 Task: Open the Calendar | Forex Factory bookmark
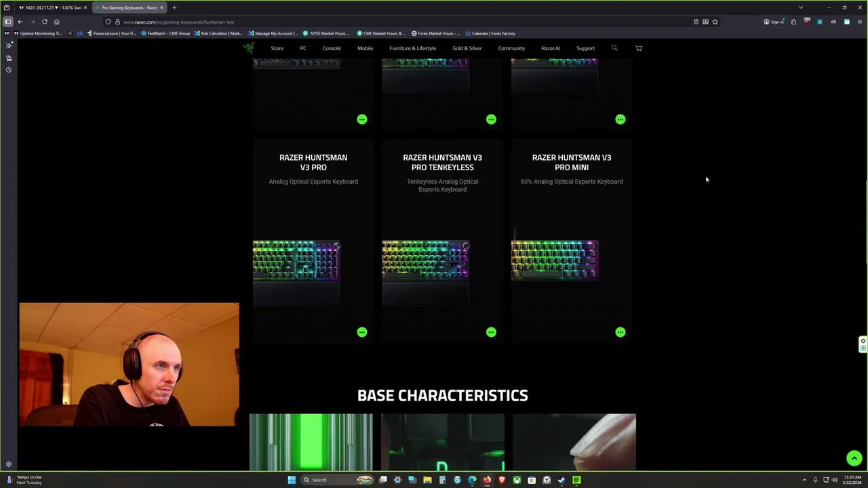[490, 33]
